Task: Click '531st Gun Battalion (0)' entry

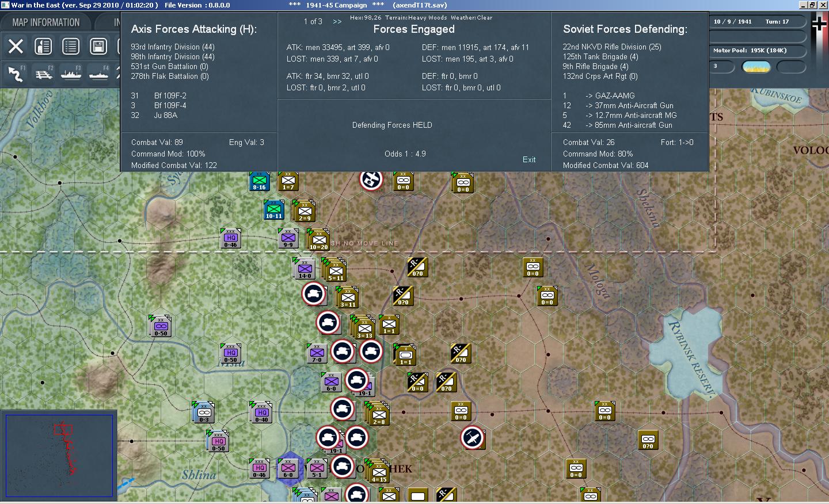Action: (170, 67)
